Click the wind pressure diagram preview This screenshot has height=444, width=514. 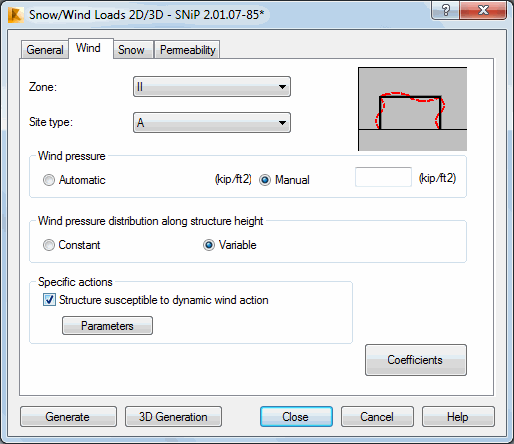tap(412, 109)
